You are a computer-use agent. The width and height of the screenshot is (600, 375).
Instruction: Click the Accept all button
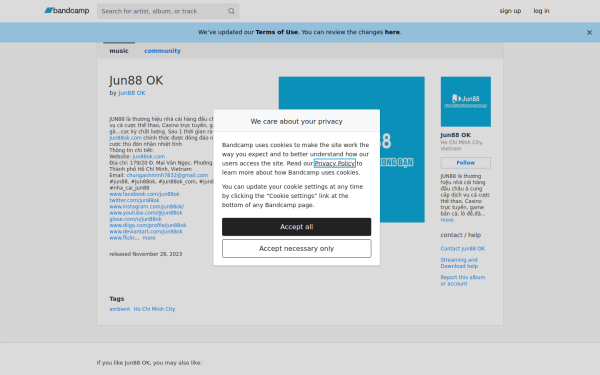coord(297,227)
